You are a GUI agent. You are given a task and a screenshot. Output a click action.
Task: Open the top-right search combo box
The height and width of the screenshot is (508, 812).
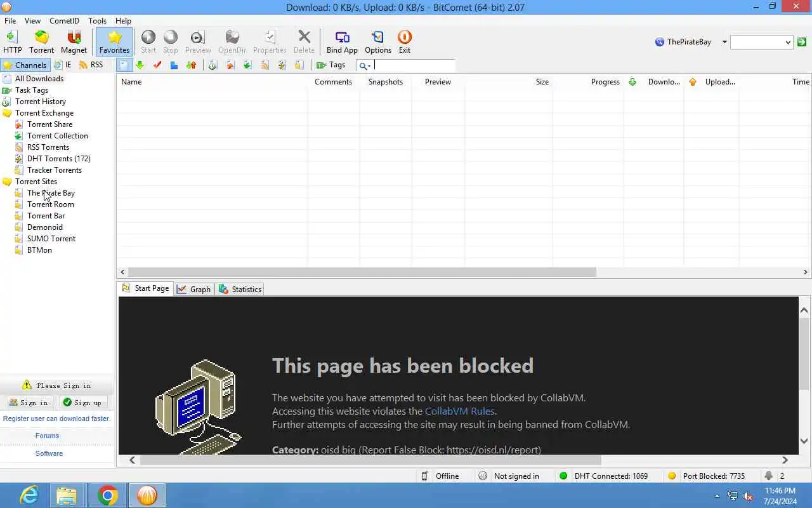[x=761, y=42]
